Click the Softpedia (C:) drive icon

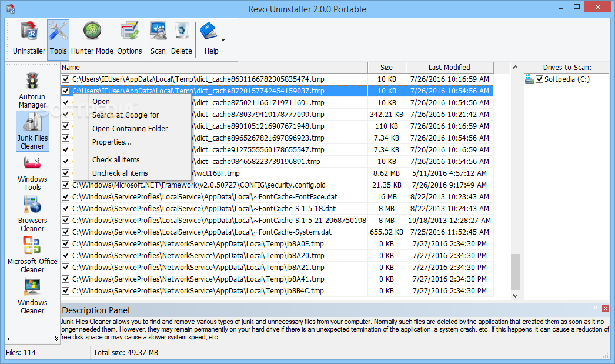(x=530, y=79)
